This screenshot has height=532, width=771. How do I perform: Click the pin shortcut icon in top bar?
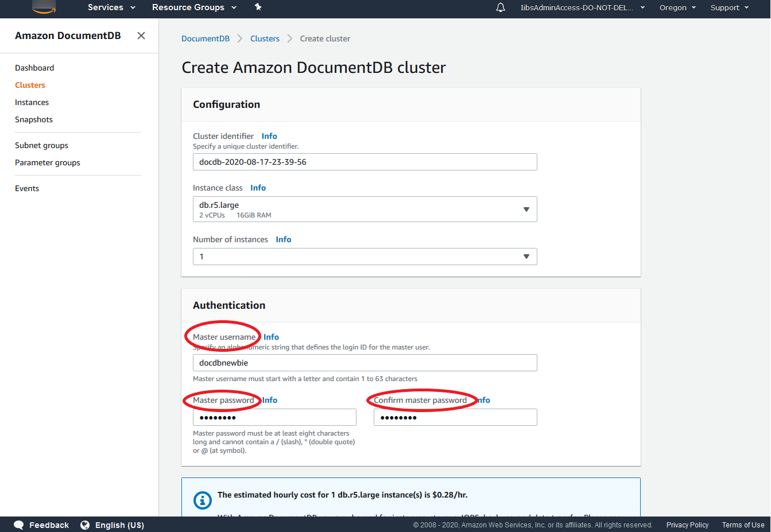click(x=258, y=7)
